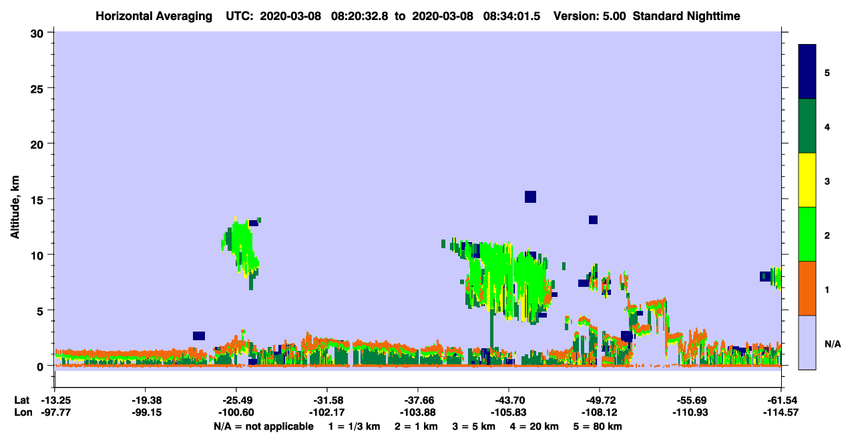Click the altitude tick label '20'
Image resolution: width=868 pixels, height=445 pixels.
point(39,143)
